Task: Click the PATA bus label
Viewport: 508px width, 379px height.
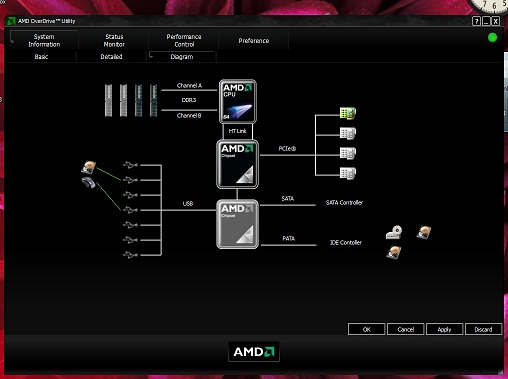Action: tap(288, 239)
